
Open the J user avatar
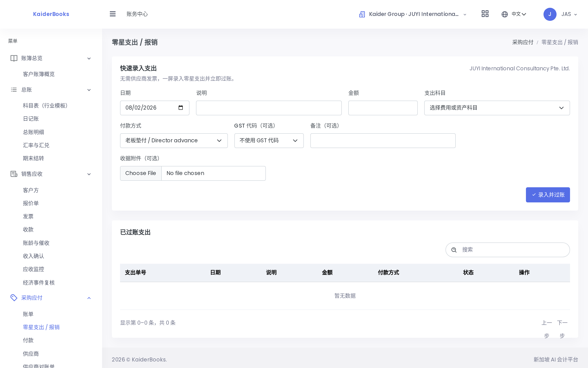550,14
